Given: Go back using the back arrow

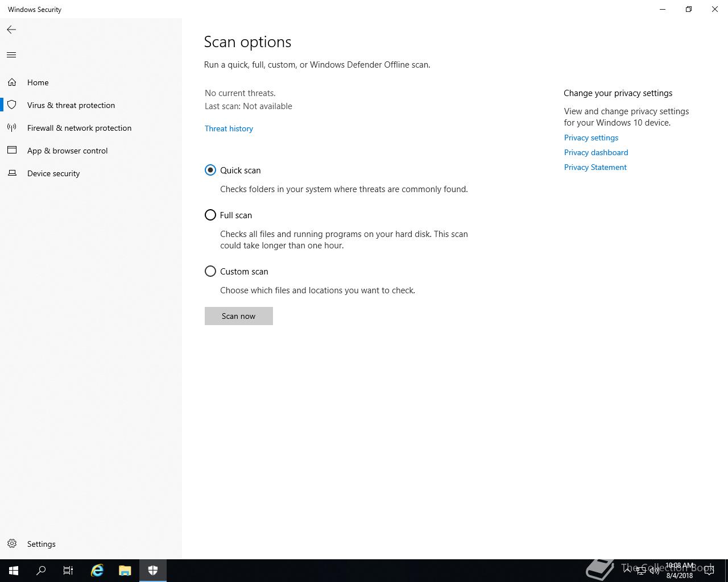Looking at the screenshot, I should (11, 30).
